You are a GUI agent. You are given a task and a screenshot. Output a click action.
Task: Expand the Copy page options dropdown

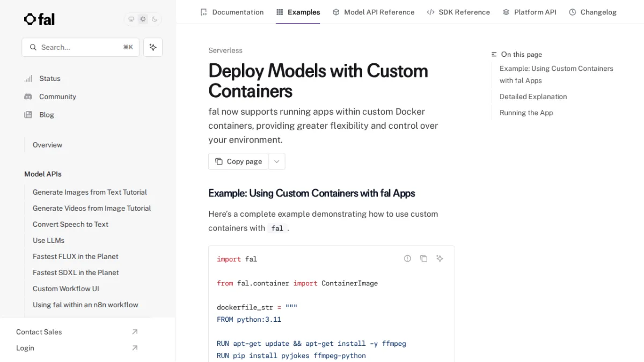(x=276, y=161)
